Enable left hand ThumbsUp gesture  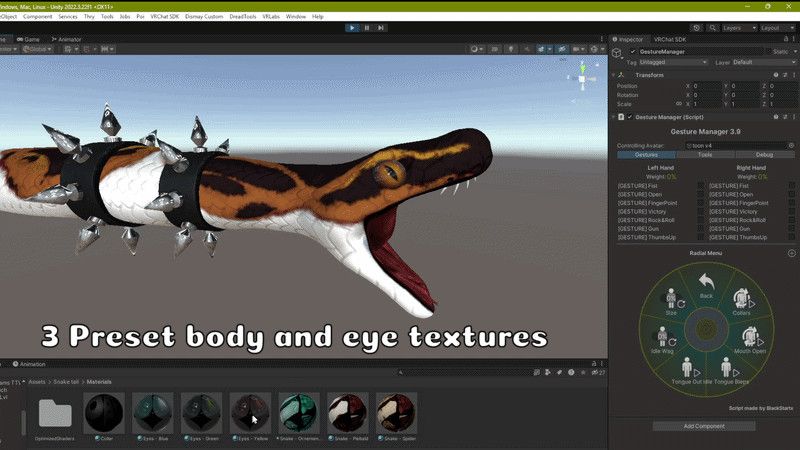coord(701,237)
